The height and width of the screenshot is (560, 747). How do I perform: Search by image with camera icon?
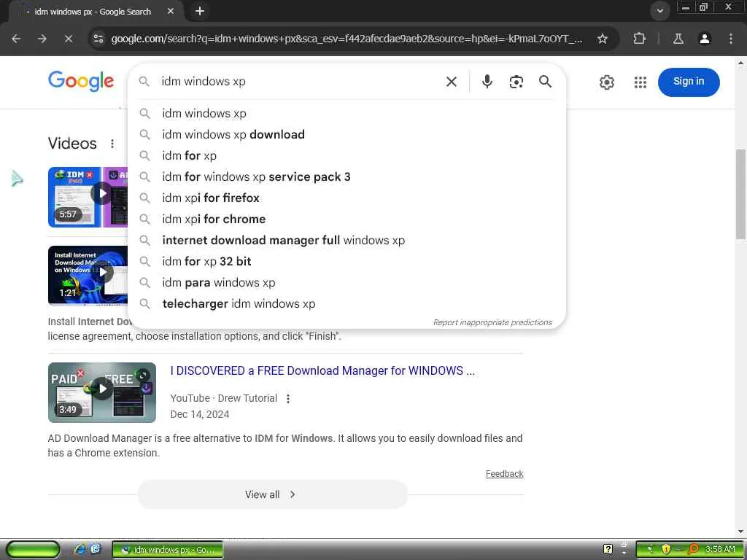pyautogui.click(x=516, y=82)
